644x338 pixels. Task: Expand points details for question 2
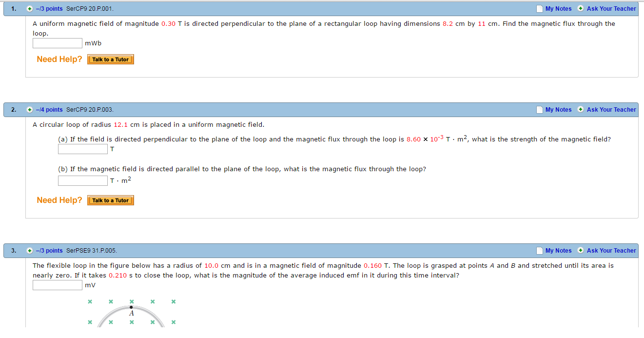(30, 110)
